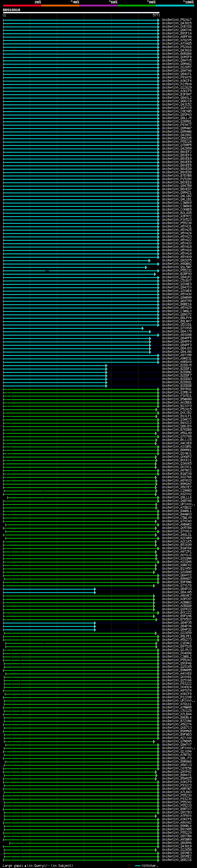The height and width of the screenshot is (868, 197).
Task: Select hit label UniRef100_P52417
Action: coord(176,20)
